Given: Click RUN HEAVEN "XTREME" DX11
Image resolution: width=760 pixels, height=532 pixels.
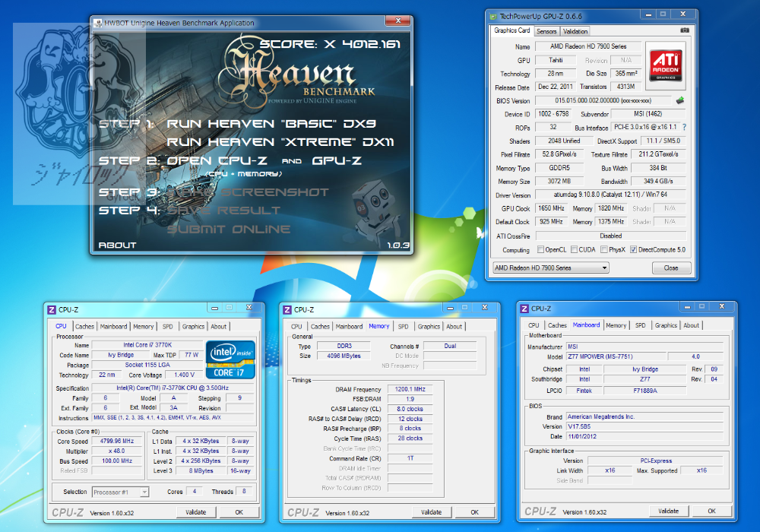Looking at the screenshot, I should [x=280, y=142].
